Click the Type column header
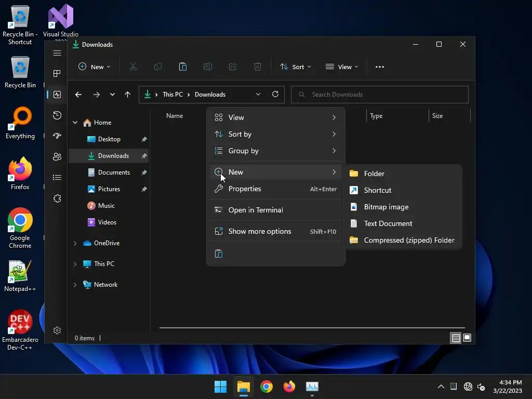The height and width of the screenshot is (399, 532). [376, 116]
